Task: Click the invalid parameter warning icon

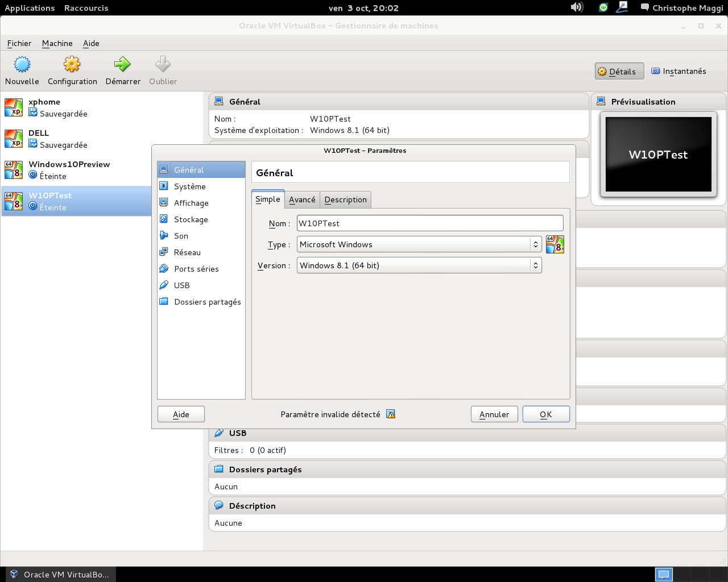Action: point(391,414)
